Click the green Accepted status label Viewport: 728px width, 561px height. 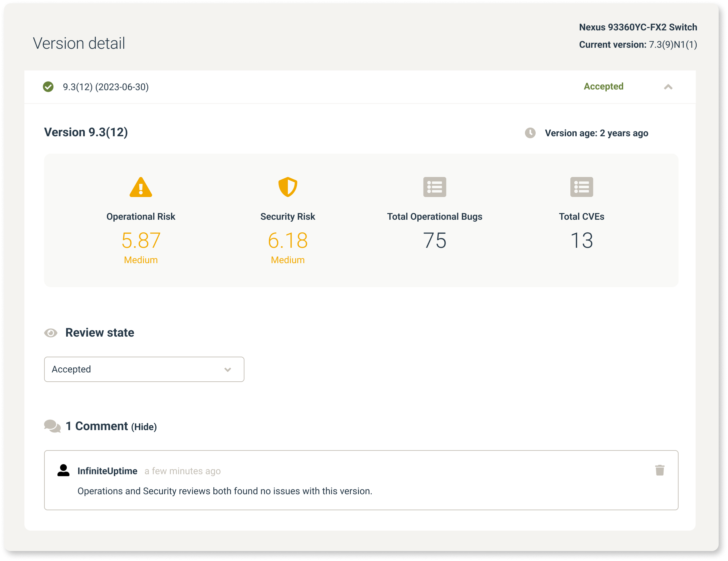(603, 86)
